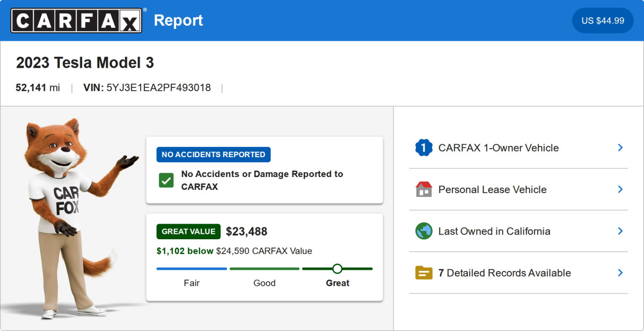Click the house icon for Personal Lease Vehicle
This screenshot has width=644, height=331.
tap(424, 189)
